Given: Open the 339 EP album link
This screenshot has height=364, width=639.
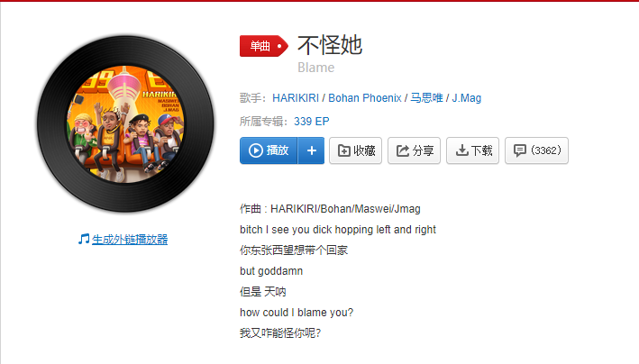Looking at the screenshot, I should click(x=311, y=122).
